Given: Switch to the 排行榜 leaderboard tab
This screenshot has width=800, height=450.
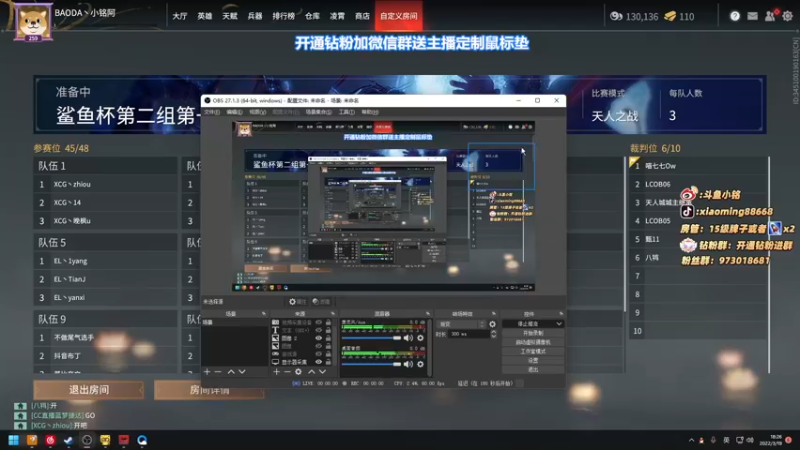Looking at the screenshot, I should (283, 16).
